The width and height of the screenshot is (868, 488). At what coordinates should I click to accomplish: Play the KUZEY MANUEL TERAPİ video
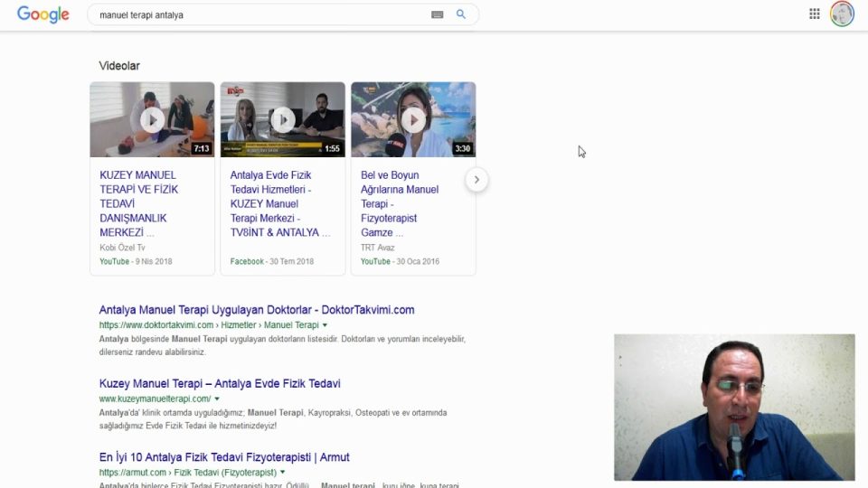pos(152,119)
